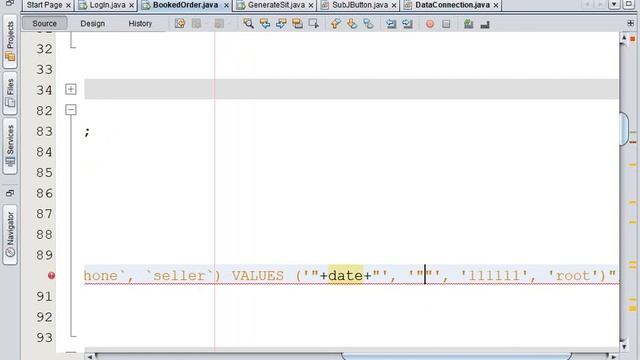
Task: Expand the folded code at line 34
Action: [x=71, y=89]
